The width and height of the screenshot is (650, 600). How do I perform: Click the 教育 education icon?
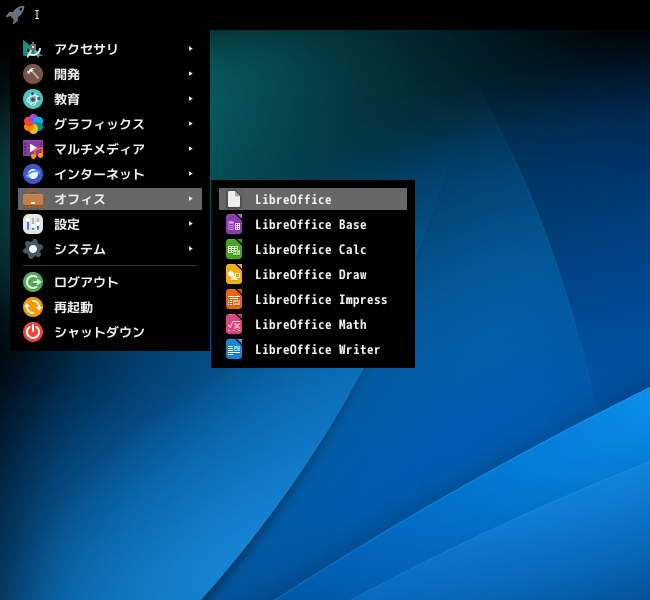pos(33,99)
